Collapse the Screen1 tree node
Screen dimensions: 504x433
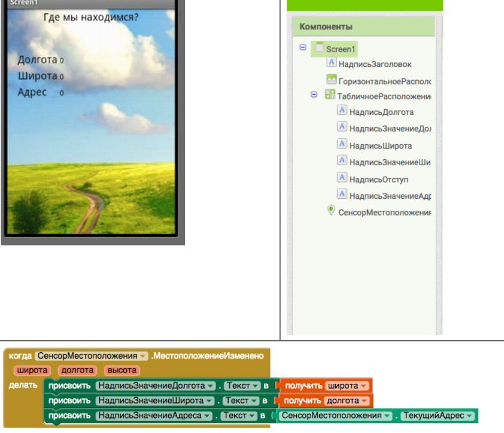pyautogui.click(x=303, y=47)
